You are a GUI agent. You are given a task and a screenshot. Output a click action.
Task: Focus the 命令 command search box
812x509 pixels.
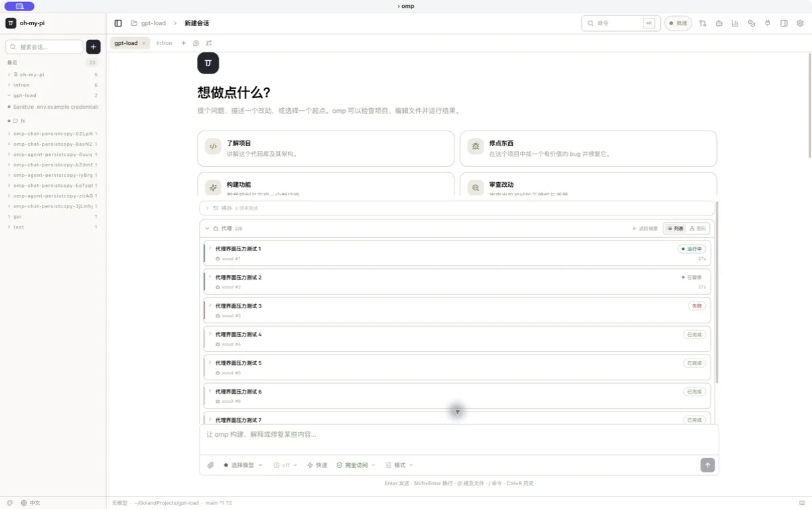pyautogui.click(x=621, y=23)
